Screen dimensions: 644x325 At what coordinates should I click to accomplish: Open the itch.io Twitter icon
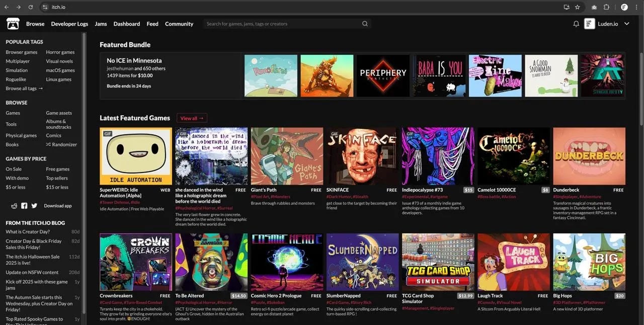[x=34, y=206]
